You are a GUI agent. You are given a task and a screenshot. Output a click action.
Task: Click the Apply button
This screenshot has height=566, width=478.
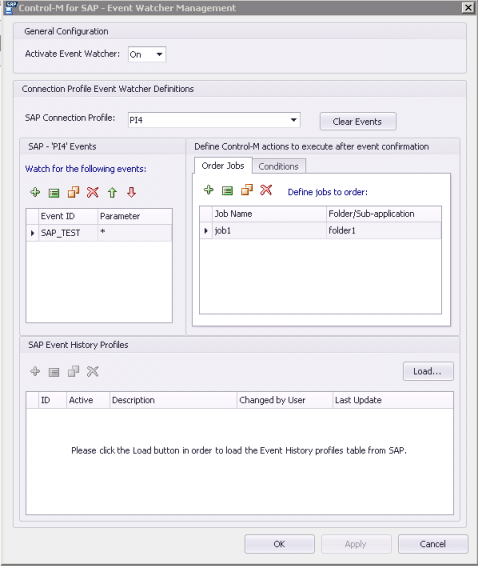click(x=356, y=544)
